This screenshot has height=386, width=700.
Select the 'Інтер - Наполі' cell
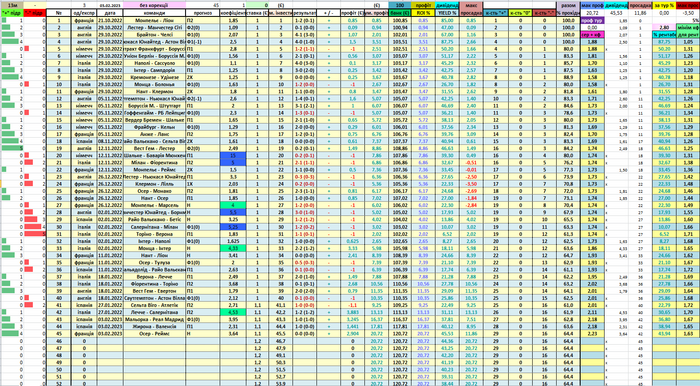click(x=154, y=241)
